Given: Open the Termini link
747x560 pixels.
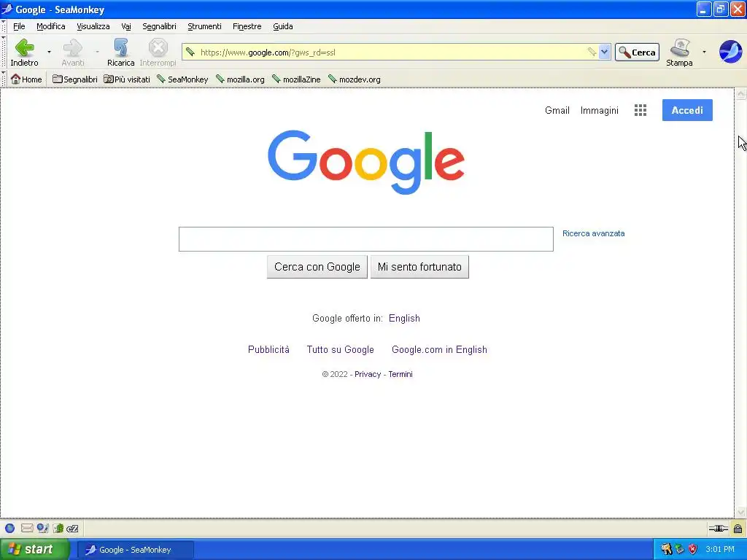Looking at the screenshot, I should pyautogui.click(x=400, y=374).
